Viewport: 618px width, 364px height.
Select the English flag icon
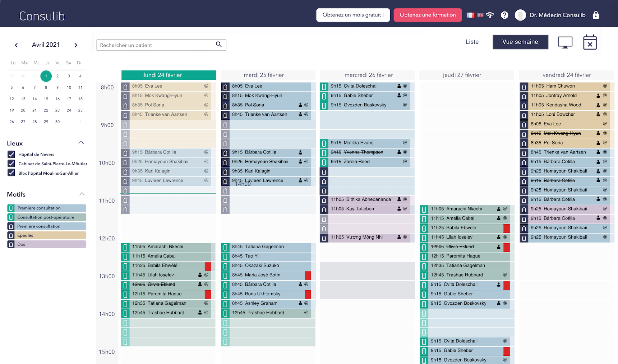tap(480, 15)
